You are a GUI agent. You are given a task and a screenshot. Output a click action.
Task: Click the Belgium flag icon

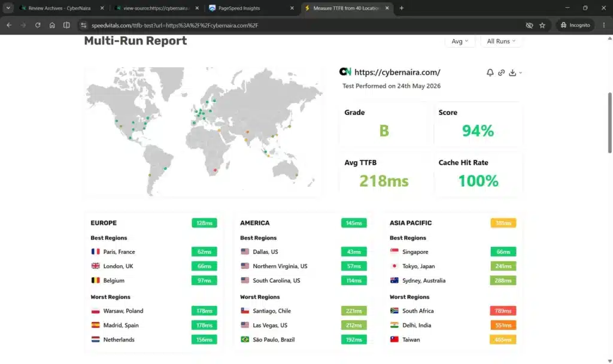coord(95,280)
